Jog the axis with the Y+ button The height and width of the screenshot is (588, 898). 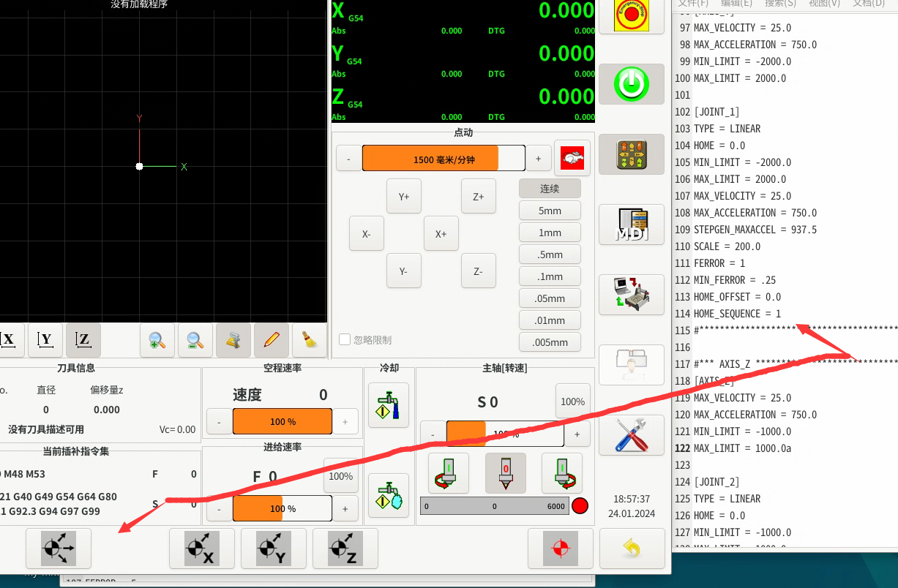click(403, 196)
